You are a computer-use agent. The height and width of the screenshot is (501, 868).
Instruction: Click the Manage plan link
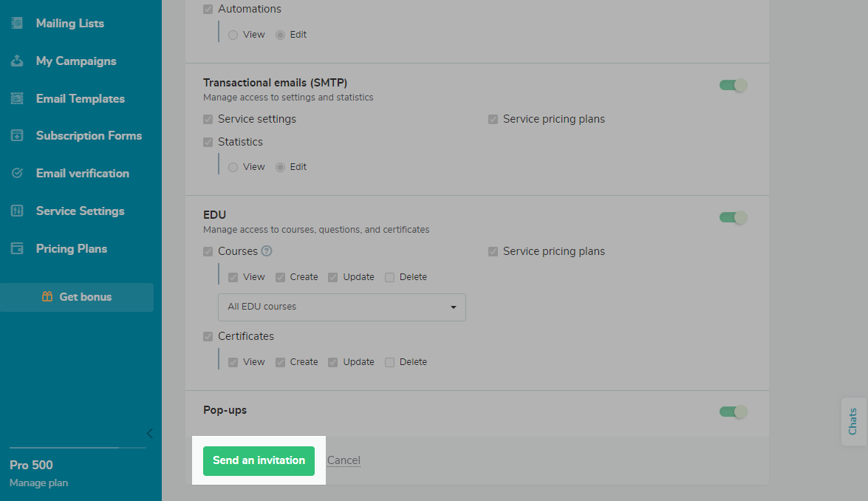tap(38, 483)
